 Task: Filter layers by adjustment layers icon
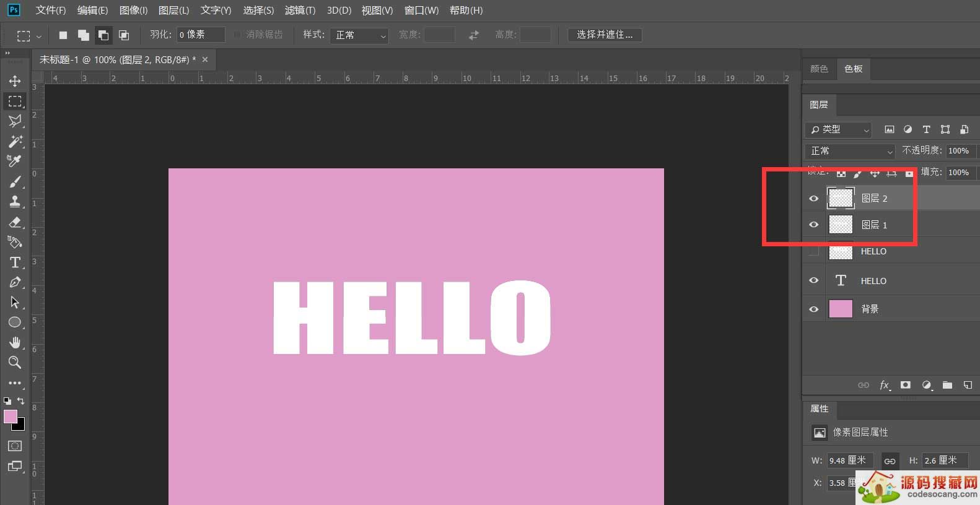pos(908,129)
